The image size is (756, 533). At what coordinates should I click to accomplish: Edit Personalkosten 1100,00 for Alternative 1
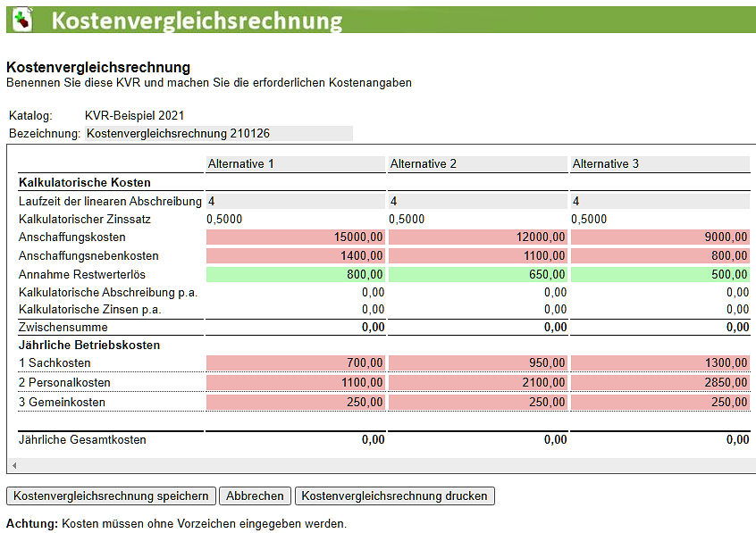296,383
